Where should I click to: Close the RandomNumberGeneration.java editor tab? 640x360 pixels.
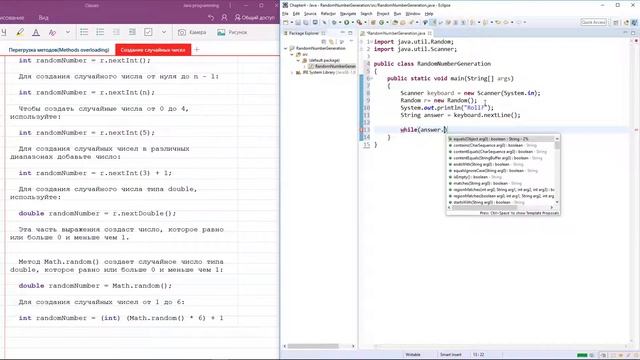430,33
